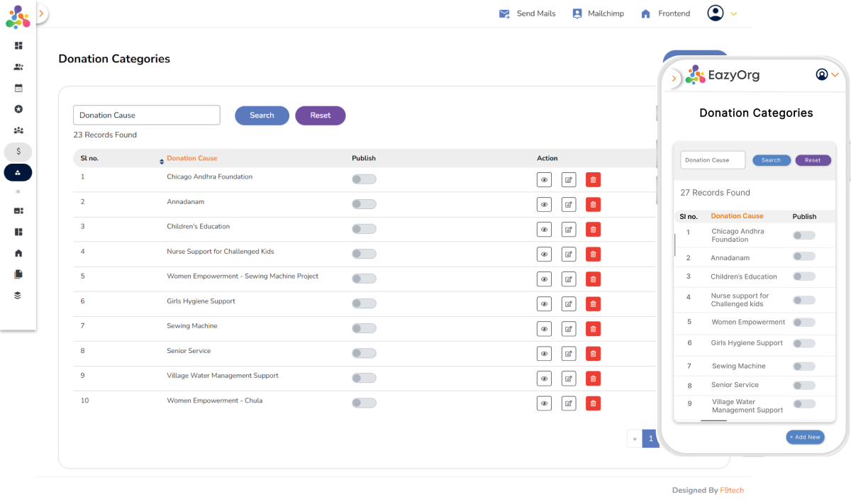Image resolution: width=851 pixels, height=504 pixels.
Task: Delete the Annadanam category with trash icon
Action: click(x=593, y=205)
